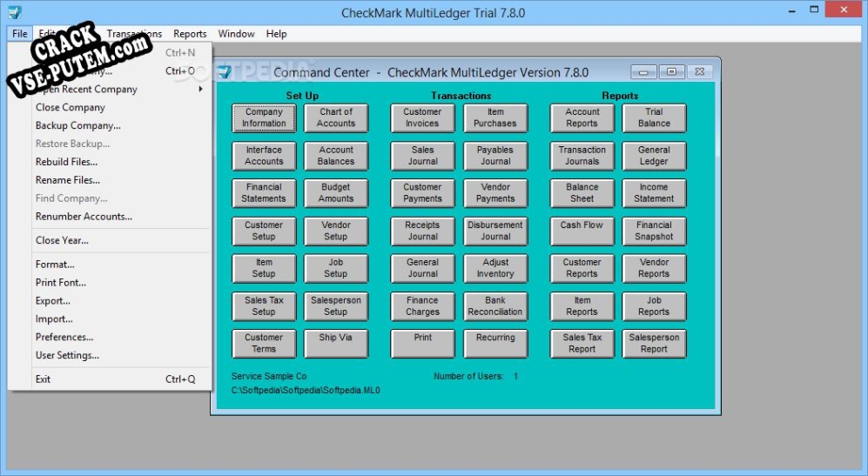Open Chart of Accounts setup
Screen dimensions: 868x476
pyautogui.click(x=336, y=118)
